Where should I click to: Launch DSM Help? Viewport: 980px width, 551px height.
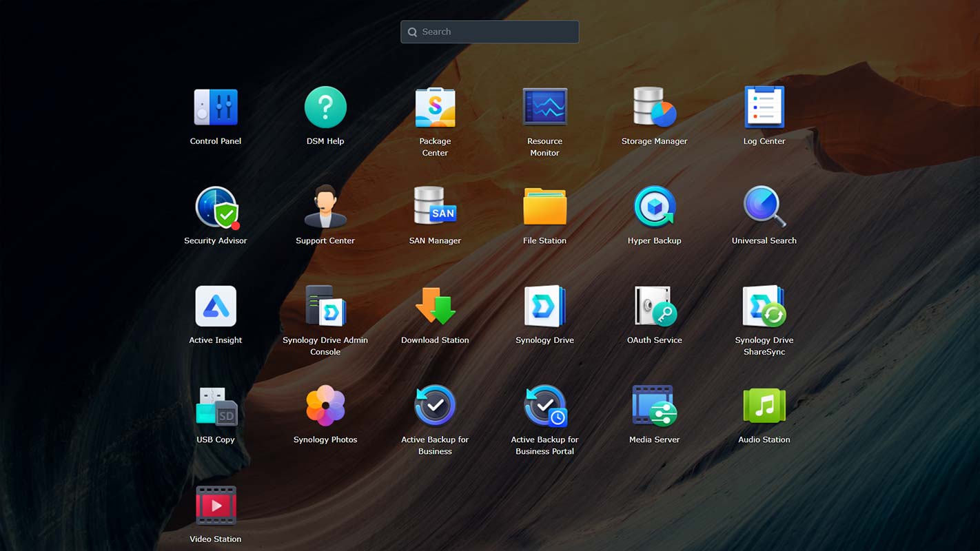click(x=325, y=107)
